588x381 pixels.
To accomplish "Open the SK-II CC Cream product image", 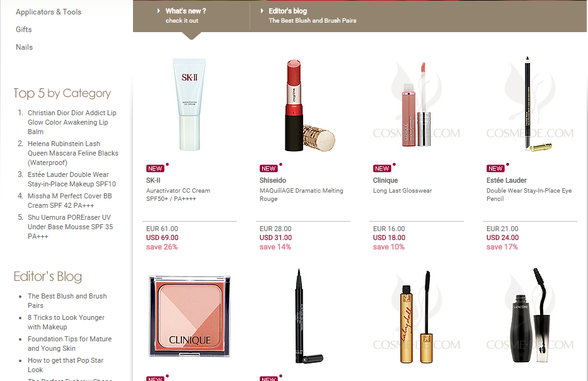I will 189,104.
